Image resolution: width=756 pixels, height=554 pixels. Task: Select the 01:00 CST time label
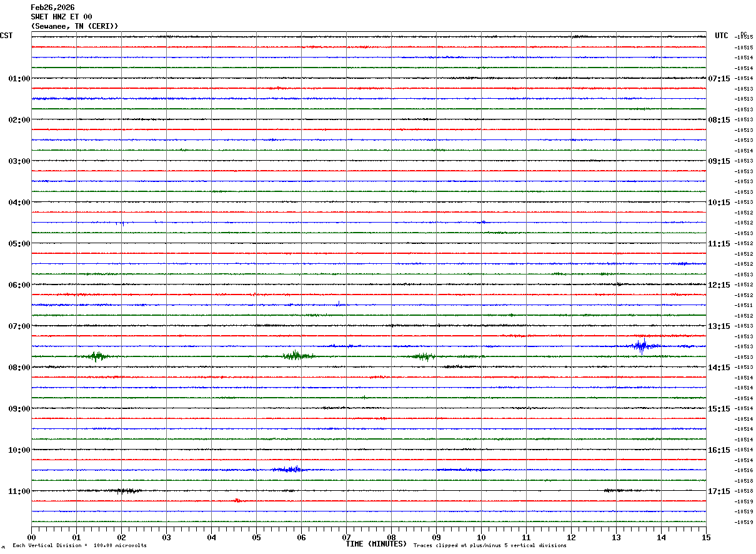tap(19, 79)
